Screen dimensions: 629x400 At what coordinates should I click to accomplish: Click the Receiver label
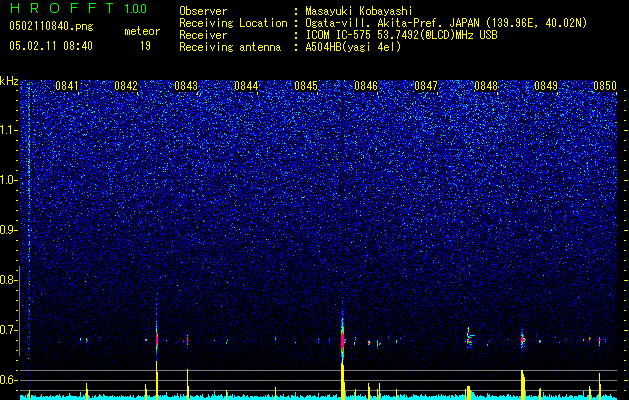pyautogui.click(x=203, y=35)
